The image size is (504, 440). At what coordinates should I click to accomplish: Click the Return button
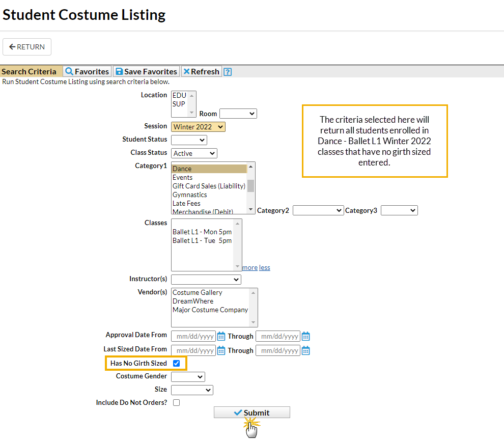pyautogui.click(x=27, y=47)
